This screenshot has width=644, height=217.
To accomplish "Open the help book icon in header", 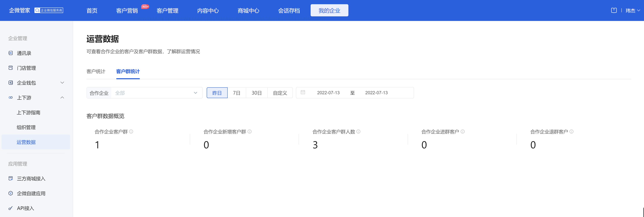I will click(614, 10).
